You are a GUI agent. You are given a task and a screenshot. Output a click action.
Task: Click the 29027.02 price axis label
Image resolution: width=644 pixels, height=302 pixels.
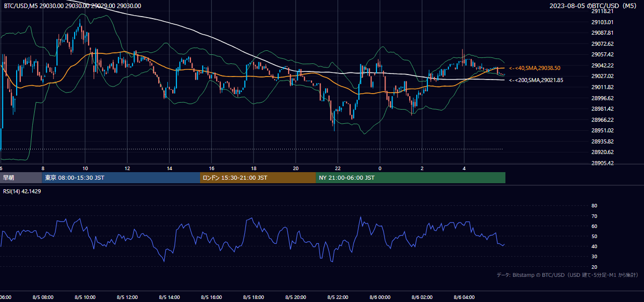602,76
